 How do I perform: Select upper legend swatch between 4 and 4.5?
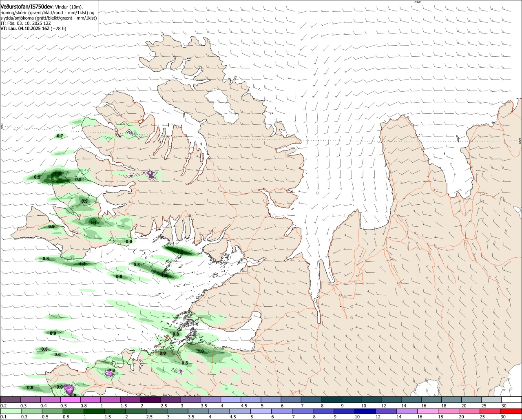click(x=231, y=400)
